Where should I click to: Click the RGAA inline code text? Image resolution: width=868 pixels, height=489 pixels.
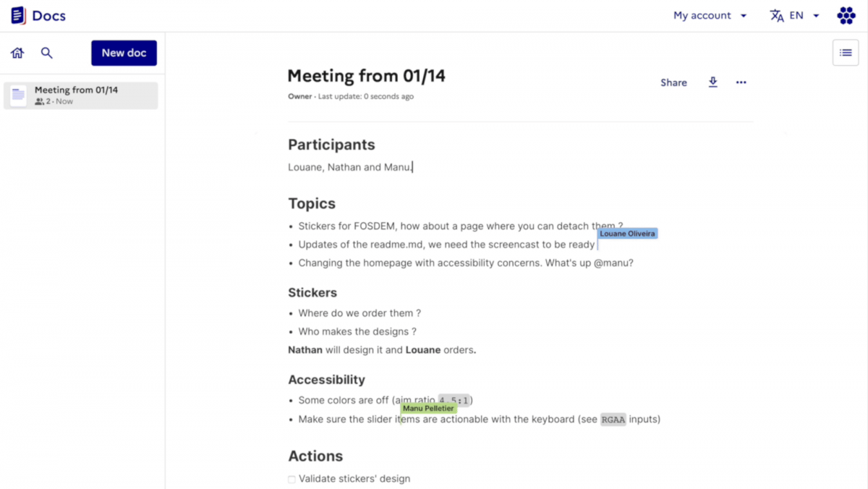[613, 420]
